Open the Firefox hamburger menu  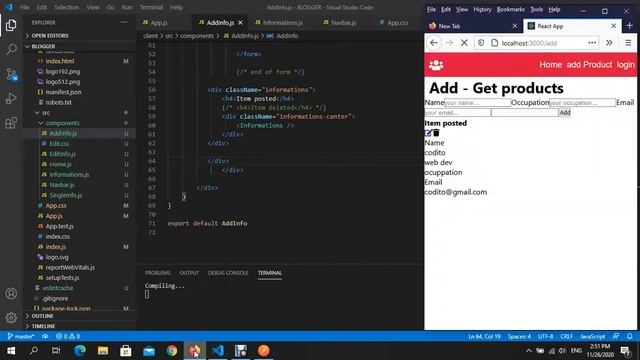(628, 43)
